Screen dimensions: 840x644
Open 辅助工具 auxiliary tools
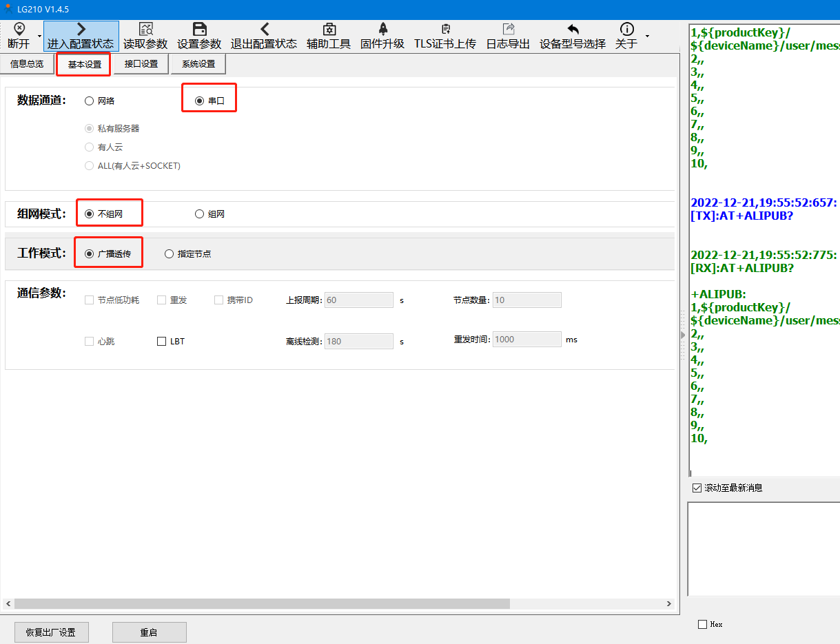(x=329, y=29)
